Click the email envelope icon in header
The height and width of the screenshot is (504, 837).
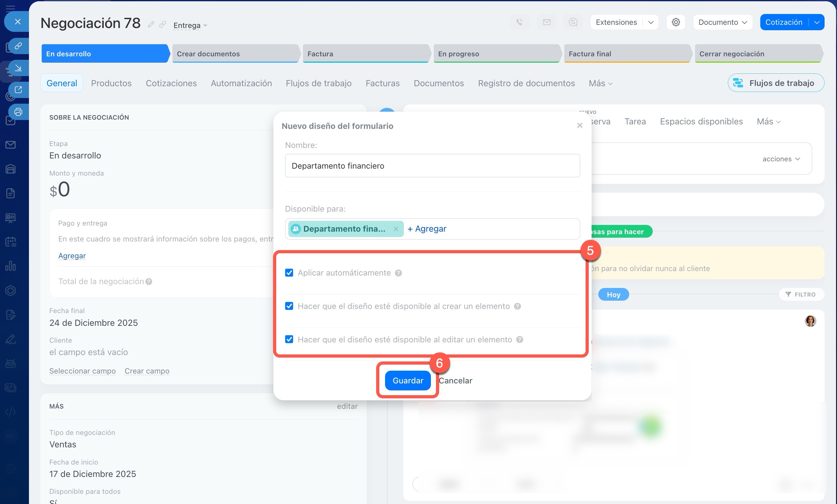546,22
